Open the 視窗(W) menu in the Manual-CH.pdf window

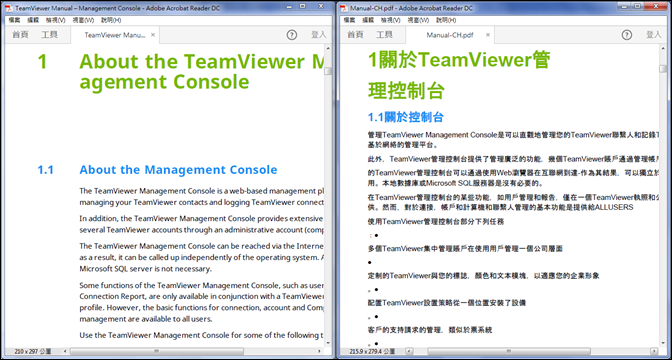(x=418, y=20)
